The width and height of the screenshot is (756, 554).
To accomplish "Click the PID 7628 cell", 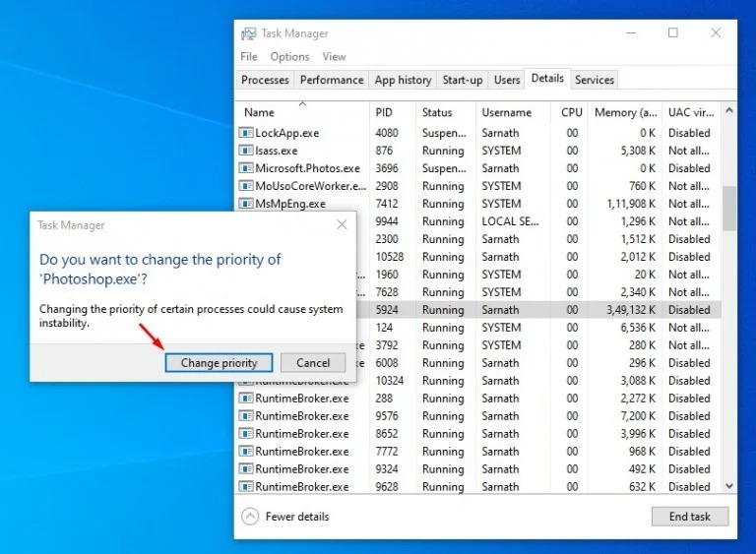I will point(387,292).
